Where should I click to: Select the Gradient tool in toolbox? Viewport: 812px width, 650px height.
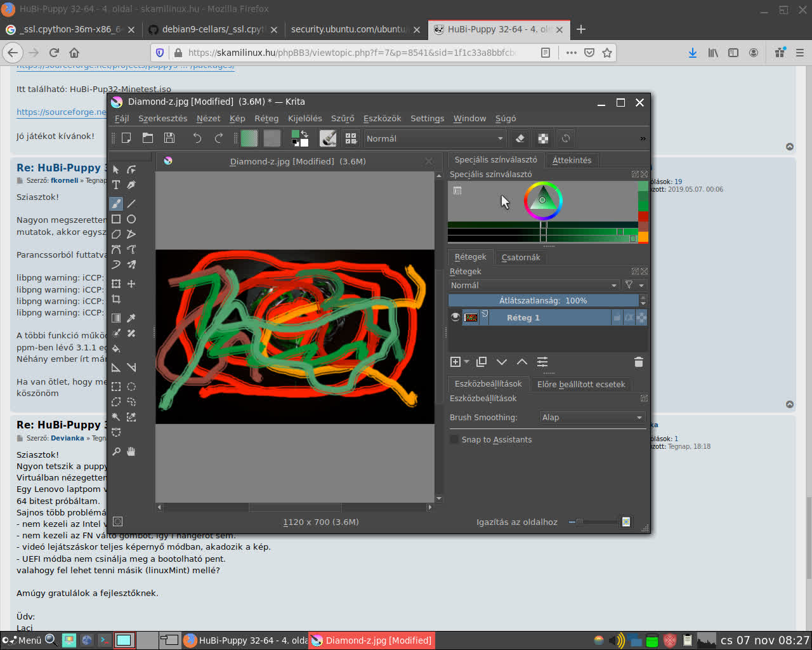116,318
